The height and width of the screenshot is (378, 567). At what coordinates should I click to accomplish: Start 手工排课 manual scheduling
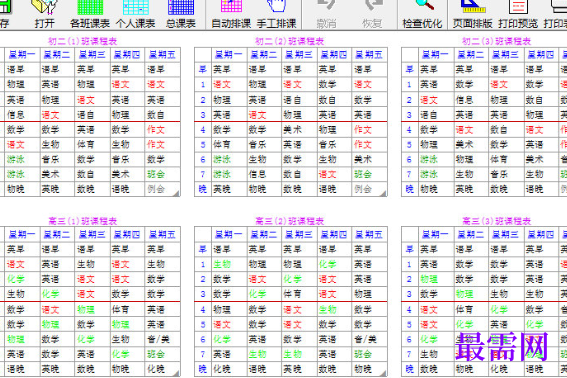pos(277,14)
